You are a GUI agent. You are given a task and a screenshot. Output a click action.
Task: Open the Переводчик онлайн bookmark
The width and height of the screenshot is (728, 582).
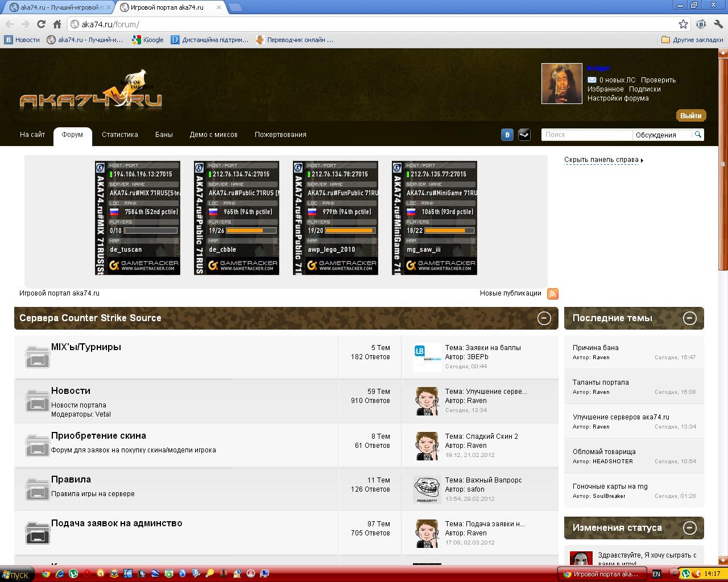[x=295, y=40]
